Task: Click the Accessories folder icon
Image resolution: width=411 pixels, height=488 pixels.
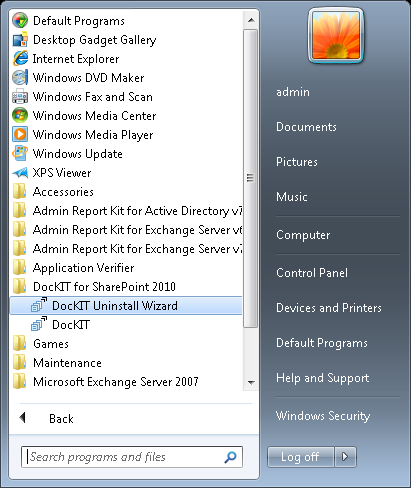Action: coord(19,192)
